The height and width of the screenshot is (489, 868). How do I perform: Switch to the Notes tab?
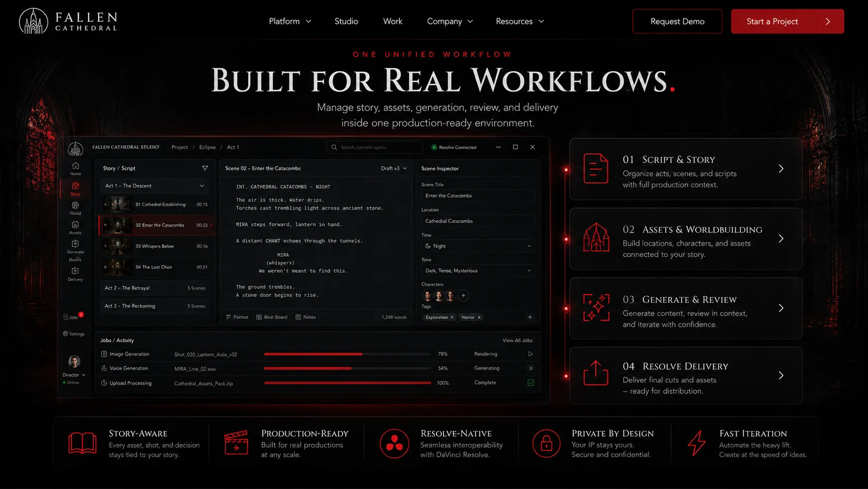point(305,317)
